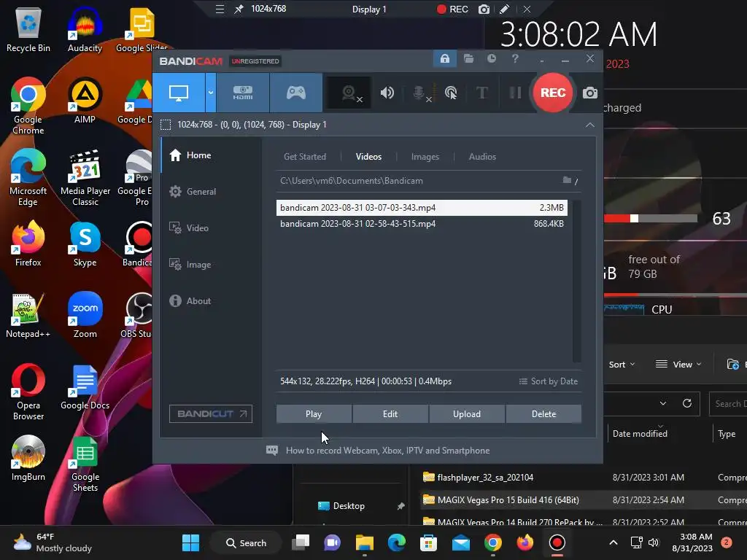Open the Sort dropdown in File Explorer
Image resolution: width=747 pixels, height=560 pixels.
(x=622, y=365)
